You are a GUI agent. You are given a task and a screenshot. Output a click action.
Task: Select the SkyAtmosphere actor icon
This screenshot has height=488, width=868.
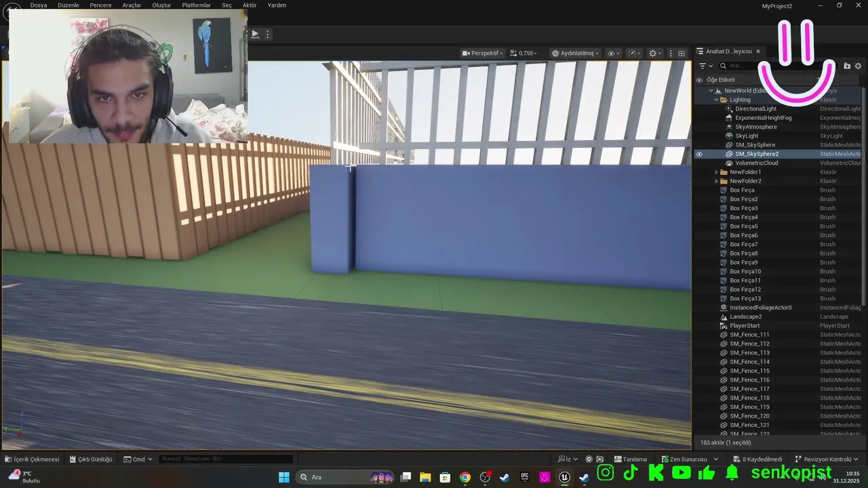point(729,127)
